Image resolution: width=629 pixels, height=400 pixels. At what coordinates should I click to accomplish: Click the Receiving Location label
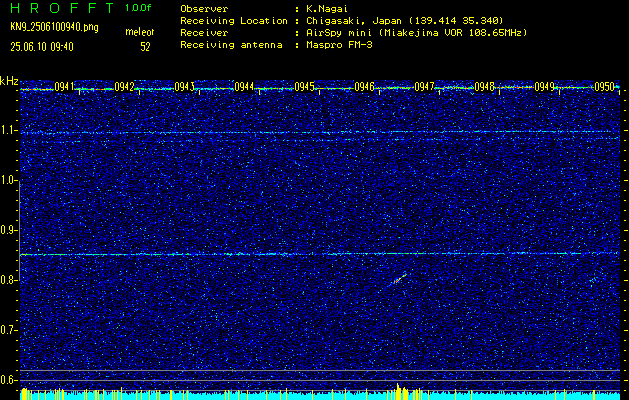pyautogui.click(x=234, y=21)
